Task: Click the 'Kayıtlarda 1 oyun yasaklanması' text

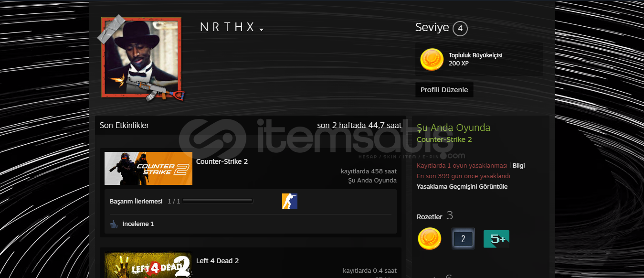Action: pos(462,166)
